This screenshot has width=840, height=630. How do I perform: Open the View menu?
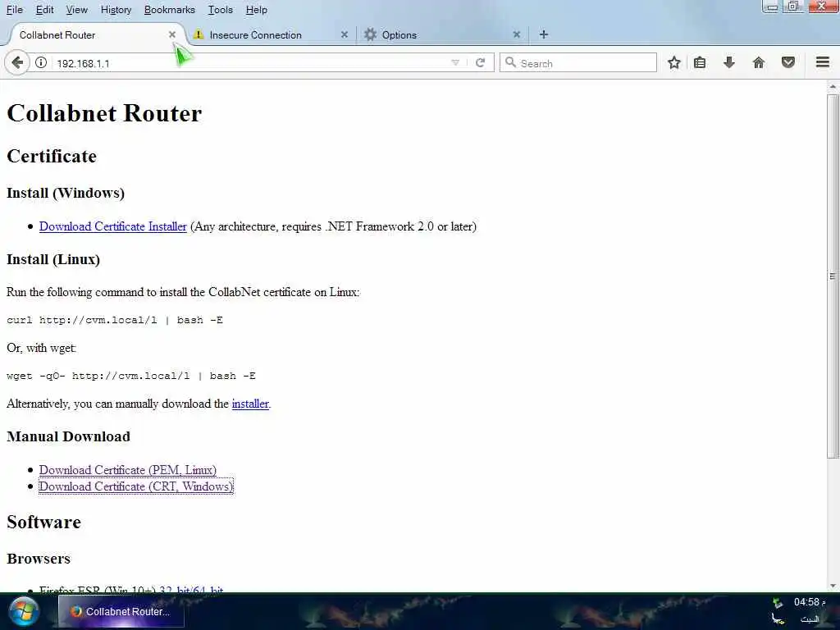pos(76,10)
